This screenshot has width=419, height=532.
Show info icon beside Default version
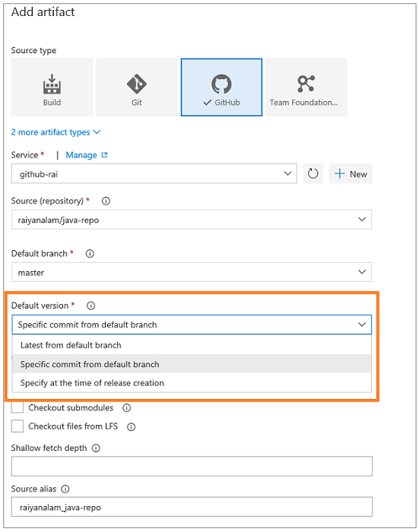(x=90, y=306)
